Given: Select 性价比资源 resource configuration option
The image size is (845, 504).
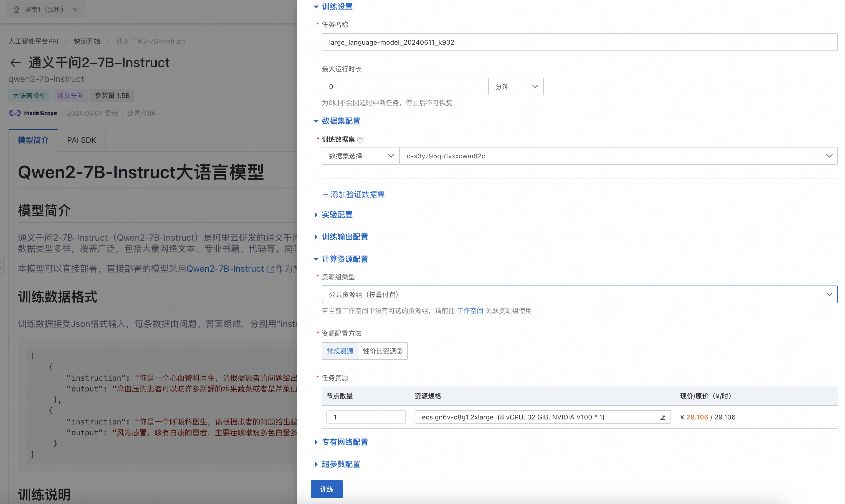Looking at the screenshot, I should tap(379, 351).
